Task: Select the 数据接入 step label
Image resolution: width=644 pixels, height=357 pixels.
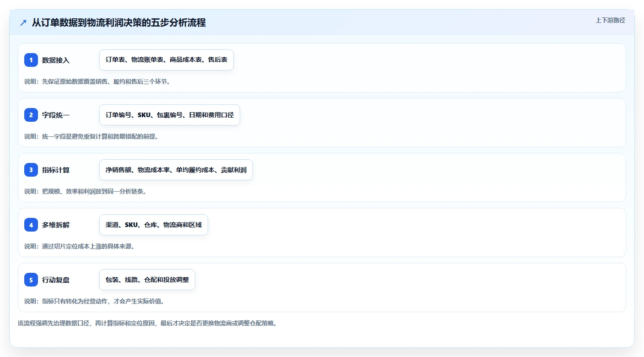Action: point(56,60)
